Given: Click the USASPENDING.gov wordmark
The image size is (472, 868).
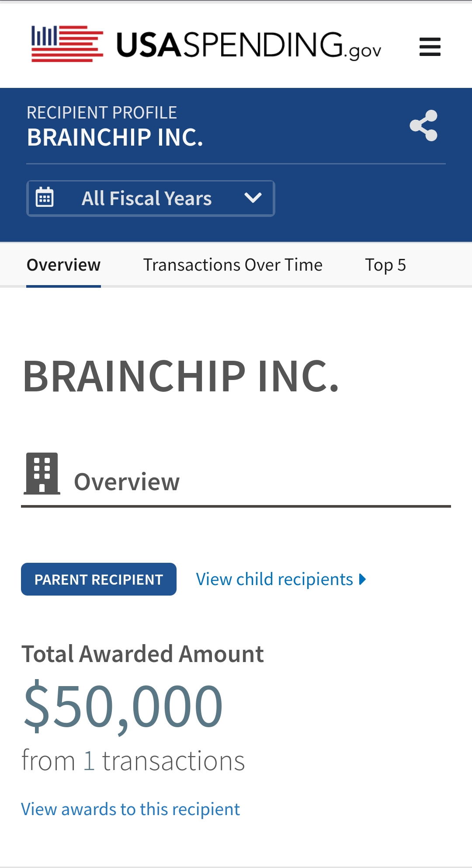Looking at the screenshot, I should [249, 45].
